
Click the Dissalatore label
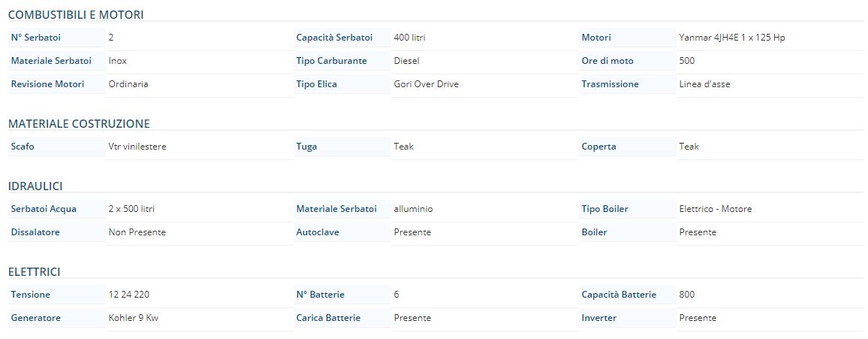(35, 232)
